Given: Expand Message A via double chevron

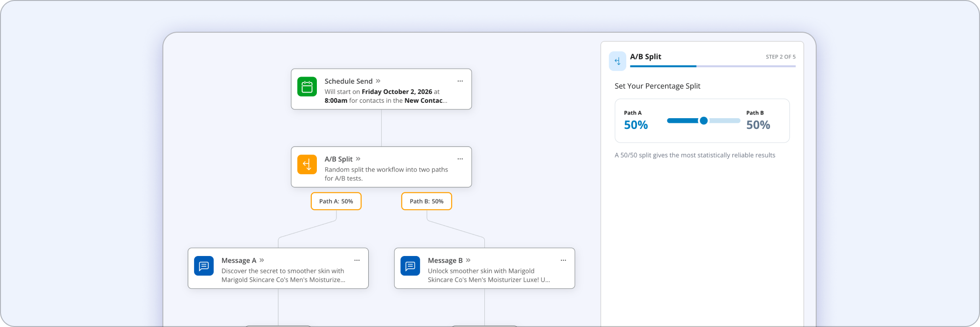Looking at the screenshot, I should click(262, 260).
